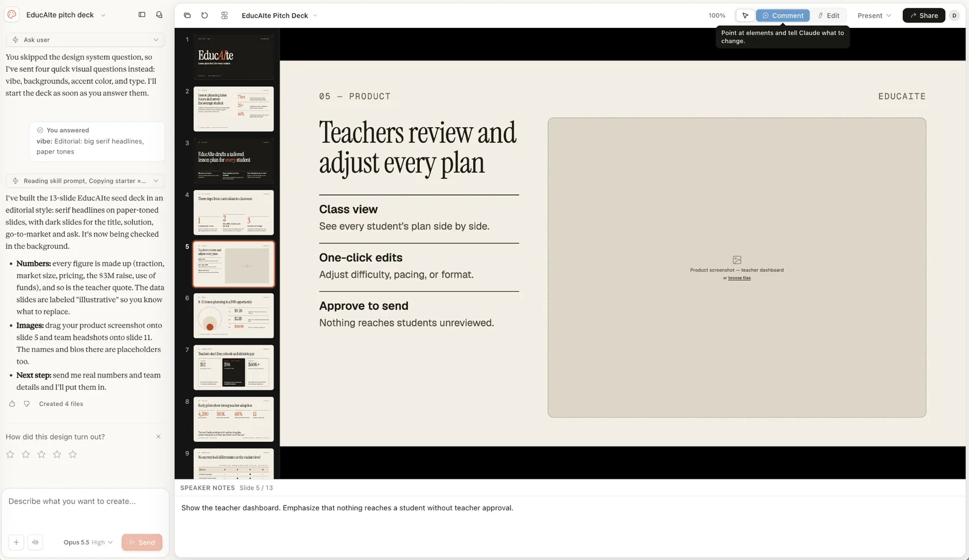Open the EducAIte Pitch Deck file dropdown
969x560 pixels.
pyautogui.click(x=279, y=16)
